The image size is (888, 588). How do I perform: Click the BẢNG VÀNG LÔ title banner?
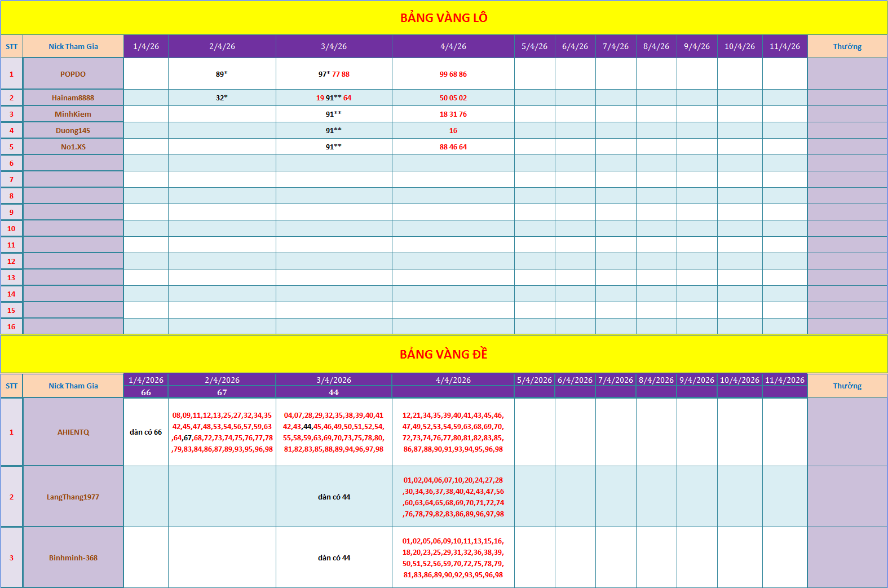coord(444,17)
